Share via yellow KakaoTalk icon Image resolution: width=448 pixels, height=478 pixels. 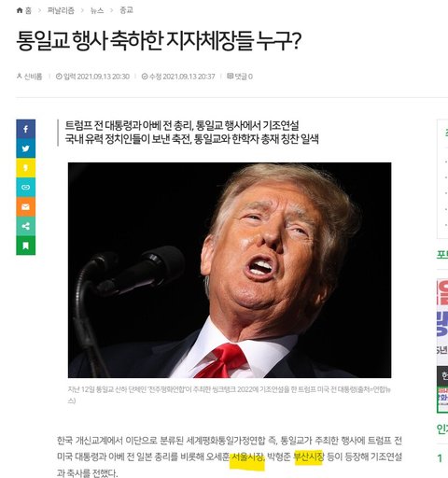click(26, 168)
